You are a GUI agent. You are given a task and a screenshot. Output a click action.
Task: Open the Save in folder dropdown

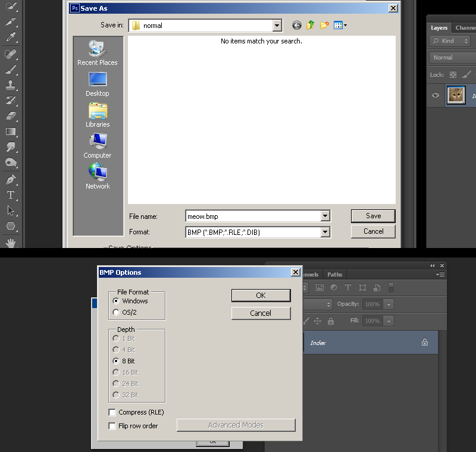tap(277, 26)
